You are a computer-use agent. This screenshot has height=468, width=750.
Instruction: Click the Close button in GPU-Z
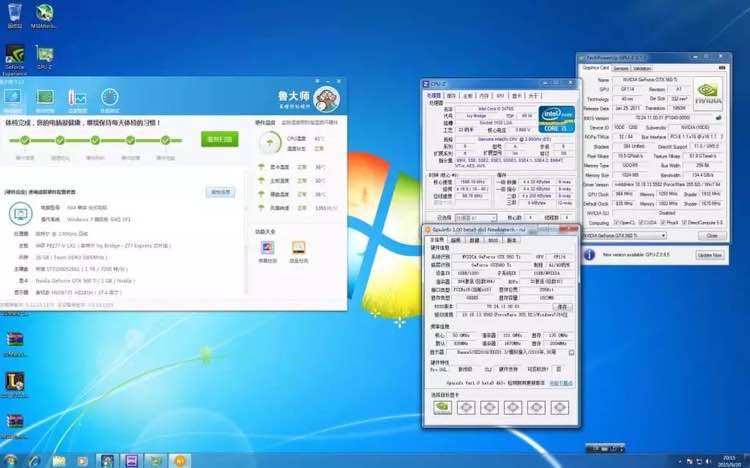point(712,235)
